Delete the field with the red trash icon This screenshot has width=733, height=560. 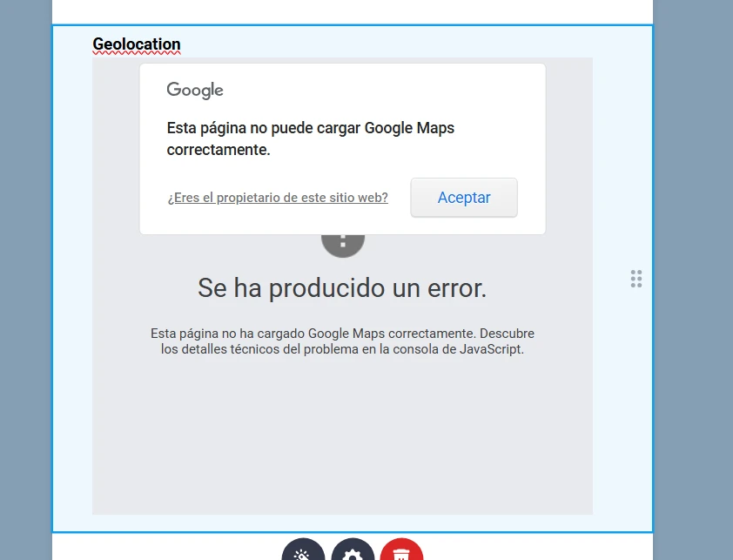pyautogui.click(x=401, y=552)
